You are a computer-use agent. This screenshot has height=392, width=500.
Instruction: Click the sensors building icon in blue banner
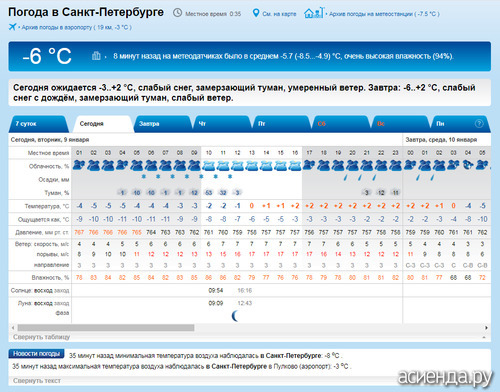coord(96,55)
